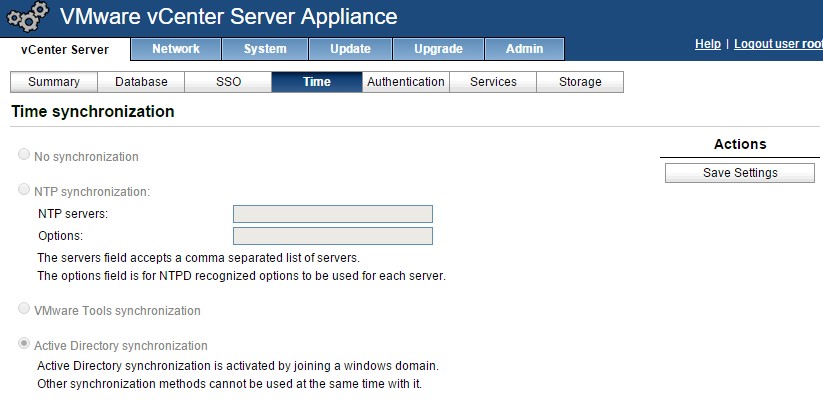Switch to the Network tab
Viewport: 823px width, 412px height.
176,49
